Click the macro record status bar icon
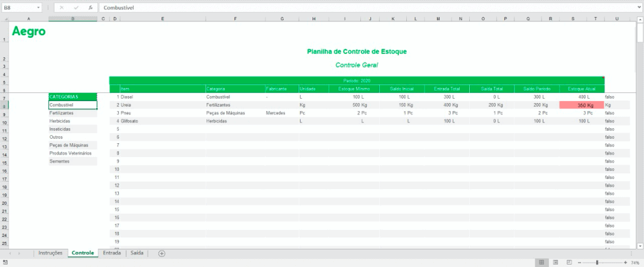644x267 pixels. [x=5, y=262]
